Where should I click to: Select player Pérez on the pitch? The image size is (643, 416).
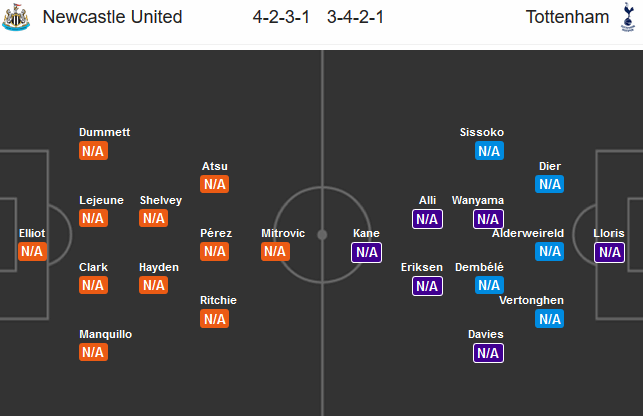click(215, 233)
